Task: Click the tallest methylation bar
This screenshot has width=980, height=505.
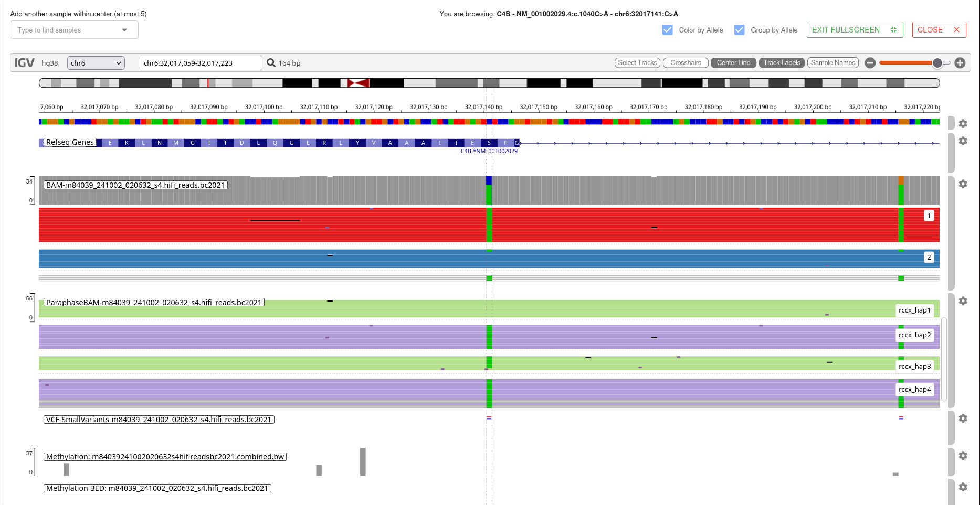Action: click(363, 462)
